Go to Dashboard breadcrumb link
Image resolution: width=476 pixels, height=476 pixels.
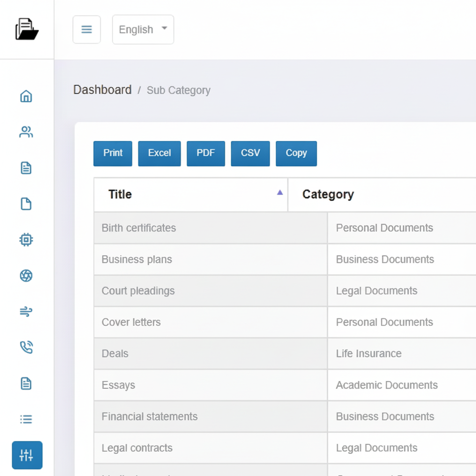[x=103, y=90]
